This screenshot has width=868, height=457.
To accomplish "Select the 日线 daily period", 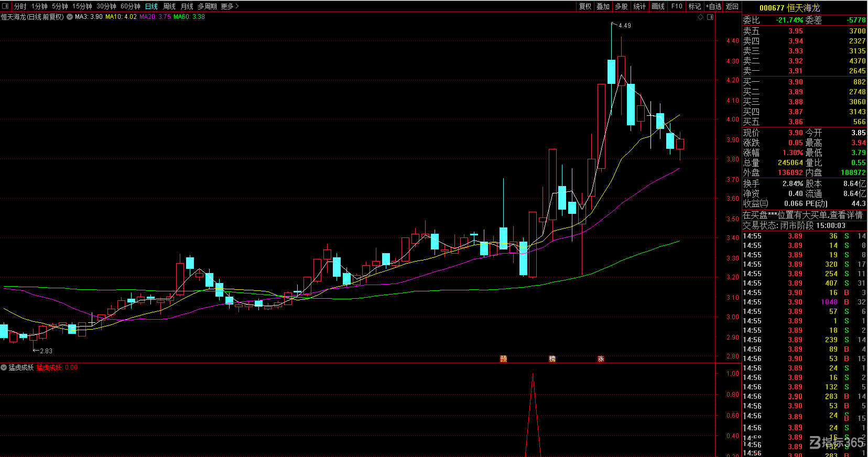I will (151, 6).
